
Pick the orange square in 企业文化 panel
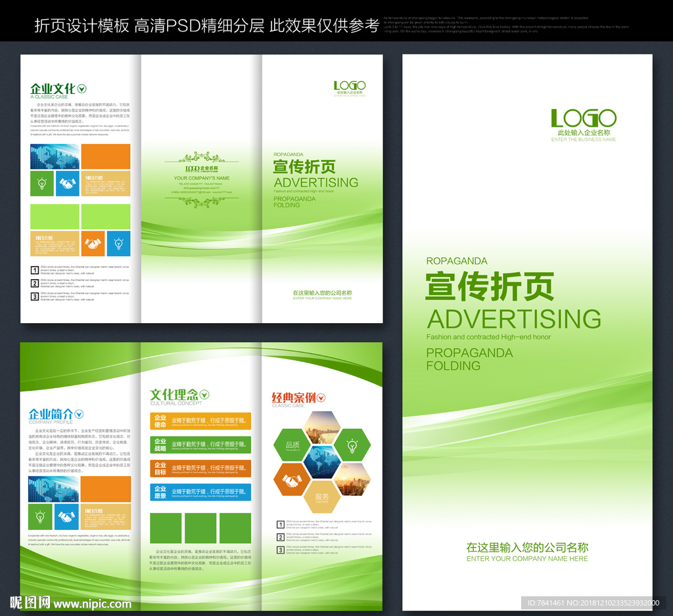click(x=106, y=156)
